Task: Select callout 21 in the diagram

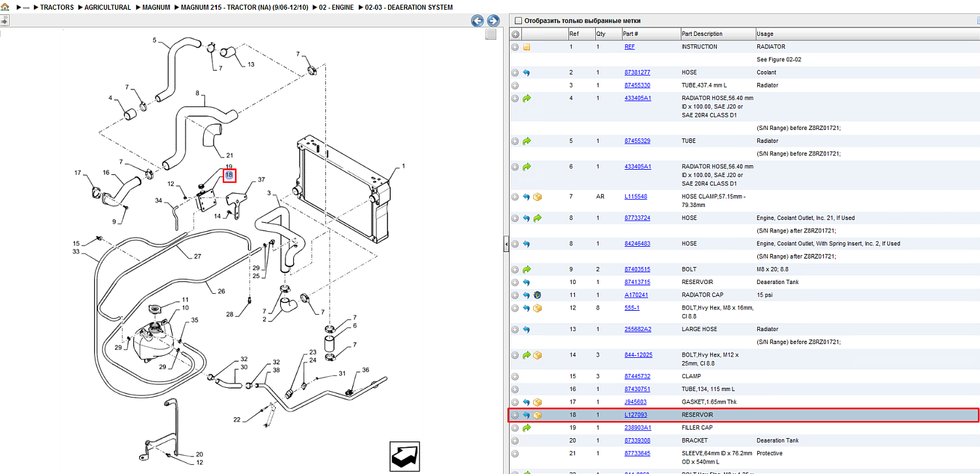Action: (230, 155)
